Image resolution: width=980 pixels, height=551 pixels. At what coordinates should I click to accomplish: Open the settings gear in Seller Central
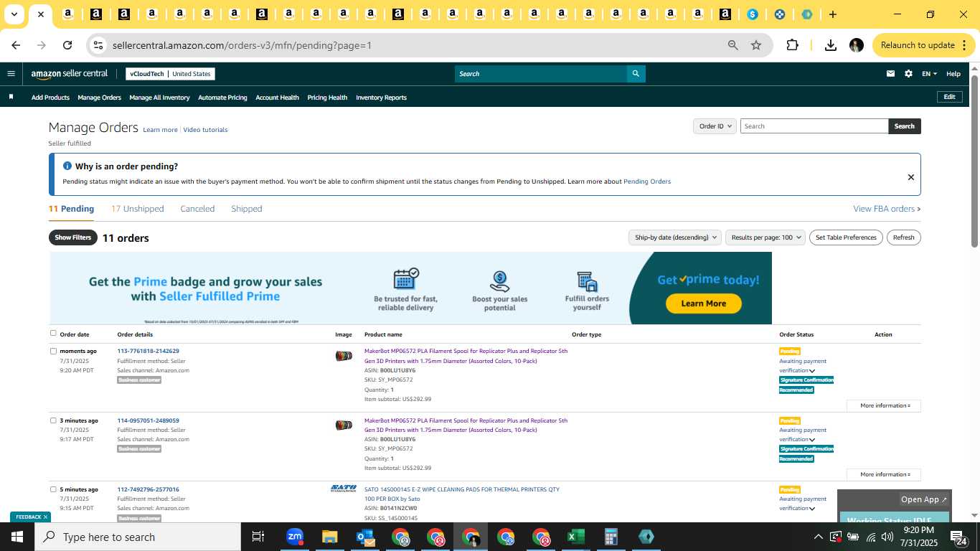click(908, 74)
